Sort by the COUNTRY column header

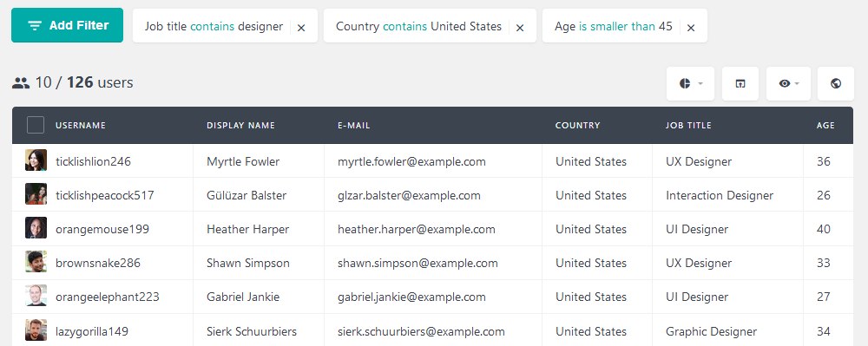coord(577,126)
